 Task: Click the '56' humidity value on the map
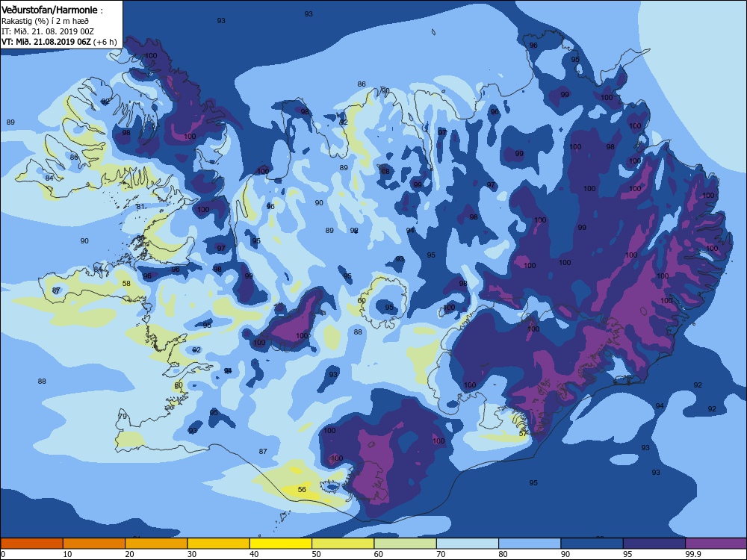[x=302, y=490]
